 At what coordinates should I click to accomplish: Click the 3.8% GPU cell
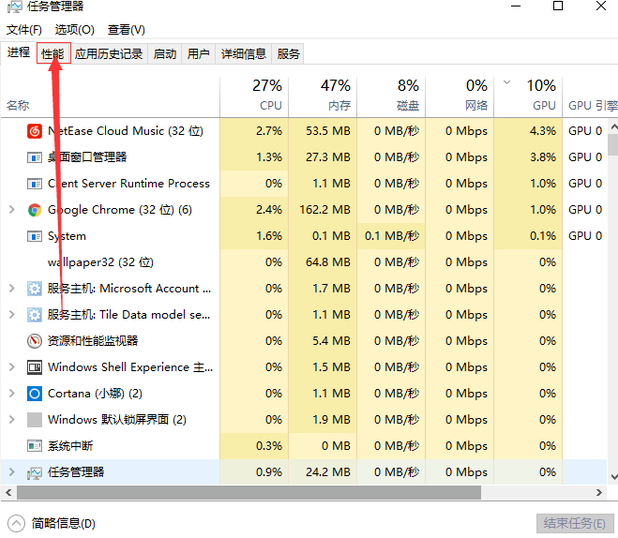[x=528, y=157]
